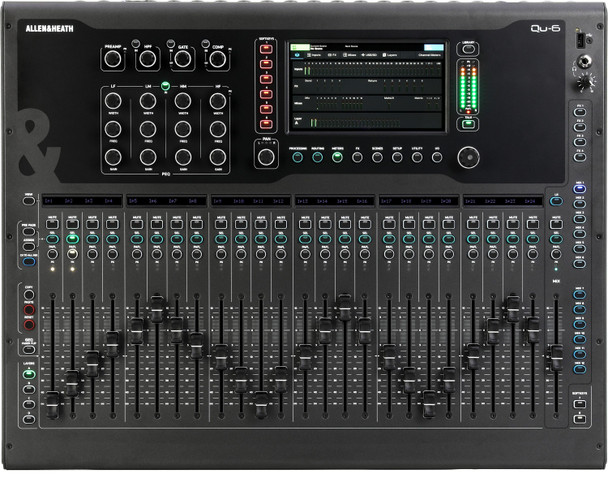Click the Mixes tab on the touchscreen

pyautogui.click(x=350, y=55)
